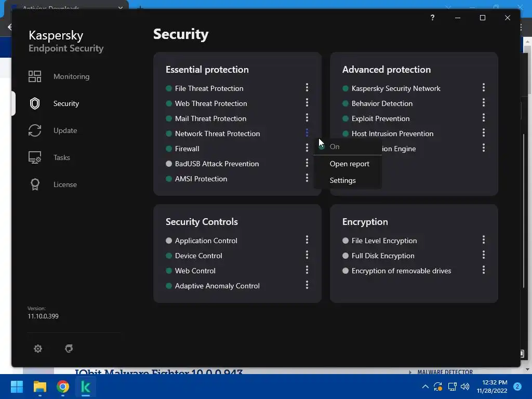Image resolution: width=532 pixels, height=399 pixels.
Task: Click the Application Control status dot
Action: 169,241
